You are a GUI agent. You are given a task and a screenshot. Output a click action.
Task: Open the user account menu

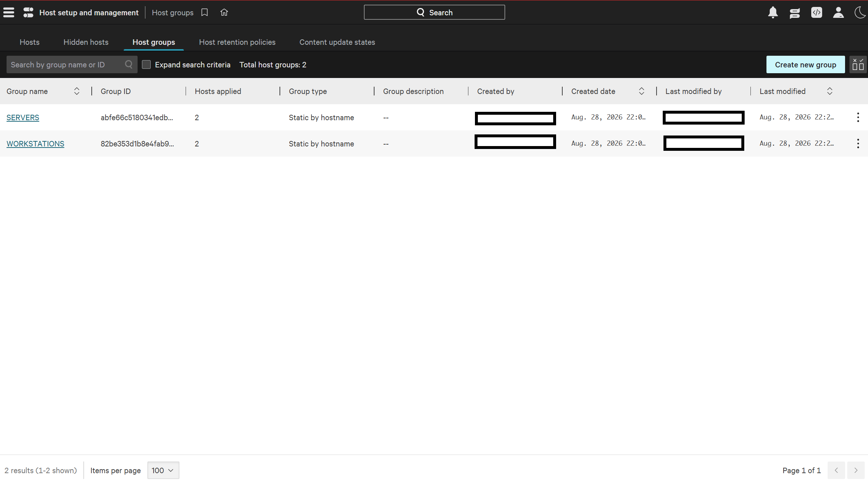839,12
